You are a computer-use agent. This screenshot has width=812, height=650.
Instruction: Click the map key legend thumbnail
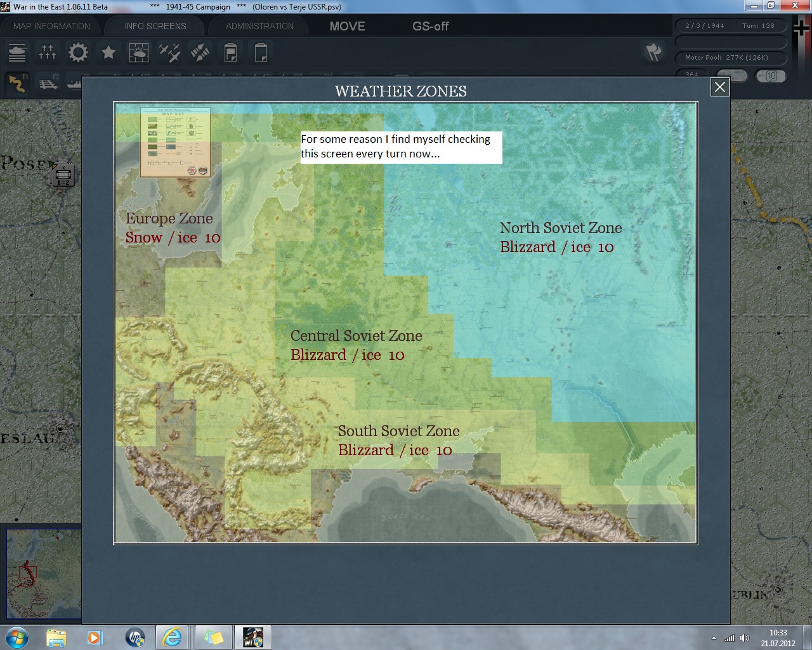176,142
